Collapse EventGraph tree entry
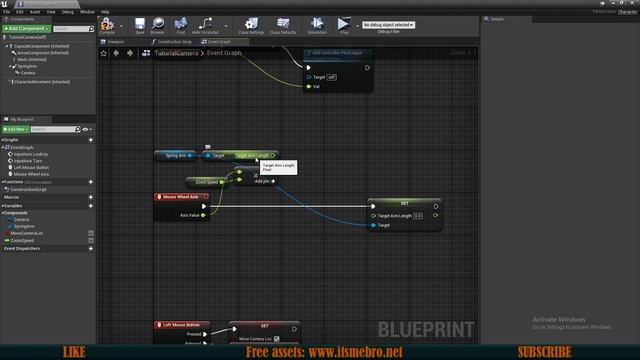This screenshot has height=360, width=640. pyautogui.click(x=3, y=147)
